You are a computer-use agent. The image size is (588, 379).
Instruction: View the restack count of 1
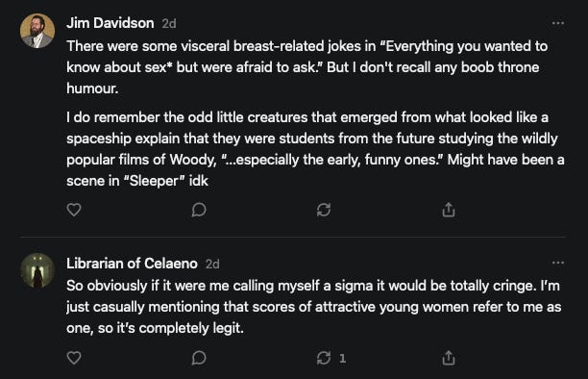coord(342,358)
